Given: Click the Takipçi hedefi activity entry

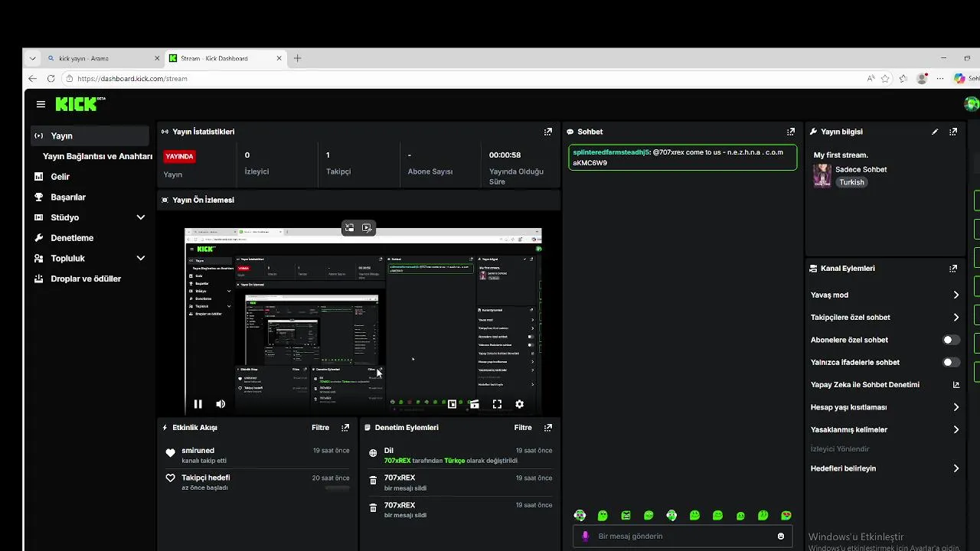Looking at the screenshot, I should tap(257, 482).
